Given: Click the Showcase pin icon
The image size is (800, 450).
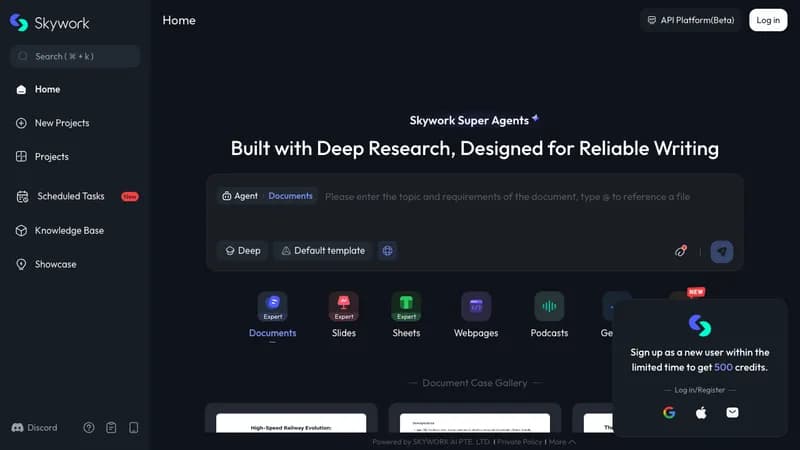Looking at the screenshot, I should tap(21, 264).
